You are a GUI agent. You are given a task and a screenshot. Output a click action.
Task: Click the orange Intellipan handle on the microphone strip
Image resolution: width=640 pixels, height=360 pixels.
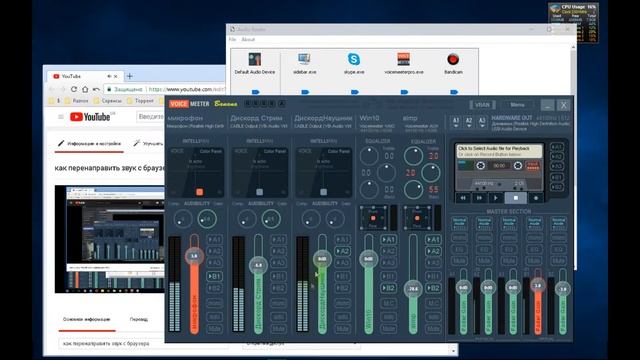pyautogui.click(x=199, y=192)
